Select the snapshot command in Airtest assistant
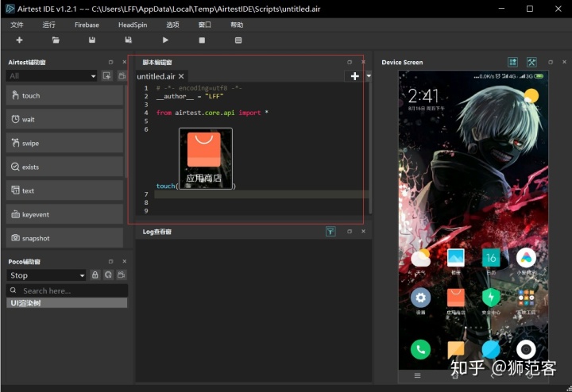Screen dimensions: 572x392 64,238
